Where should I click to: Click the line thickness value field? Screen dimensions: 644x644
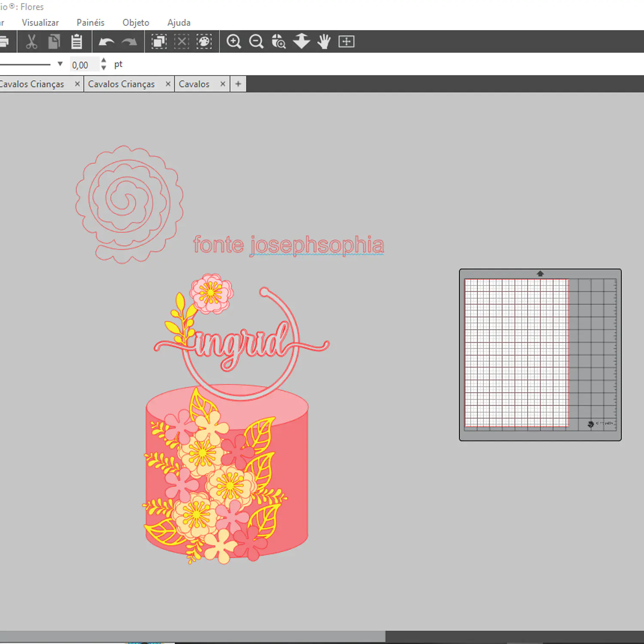[x=84, y=65]
